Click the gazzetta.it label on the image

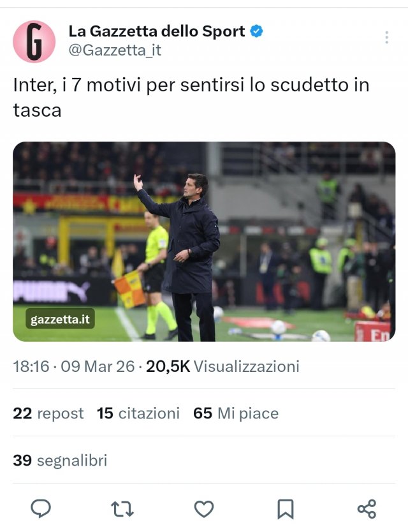(61, 319)
